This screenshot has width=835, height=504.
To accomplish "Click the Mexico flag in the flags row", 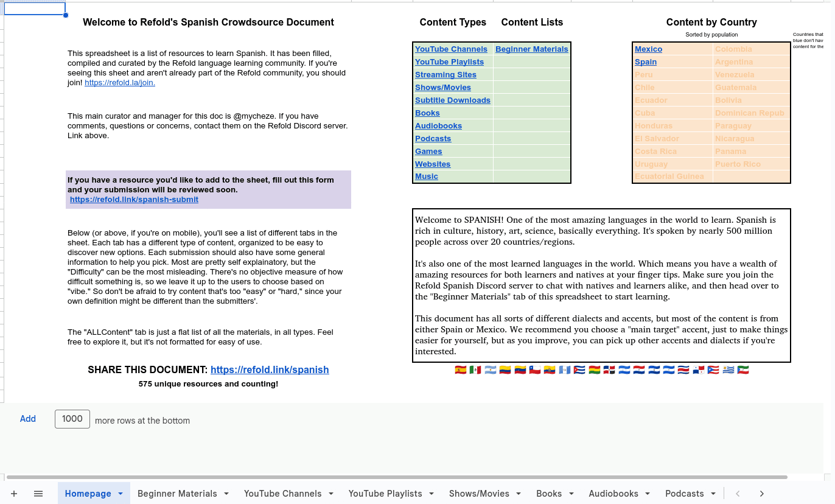I will pyautogui.click(x=475, y=369).
